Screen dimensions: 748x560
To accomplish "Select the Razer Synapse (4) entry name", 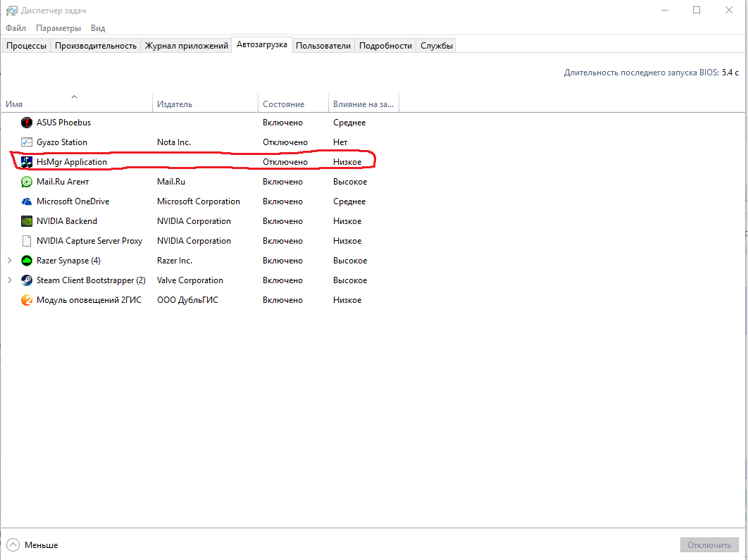I will tap(68, 261).
